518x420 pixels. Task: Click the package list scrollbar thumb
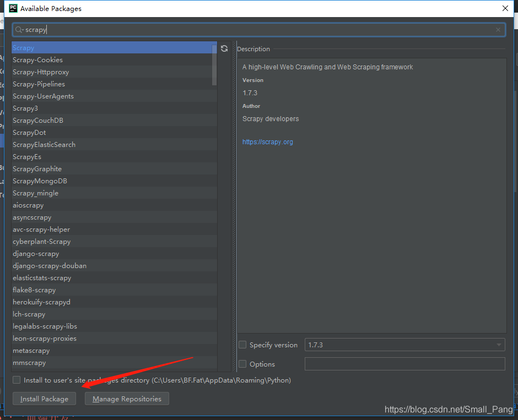click(x=214, y=65)
